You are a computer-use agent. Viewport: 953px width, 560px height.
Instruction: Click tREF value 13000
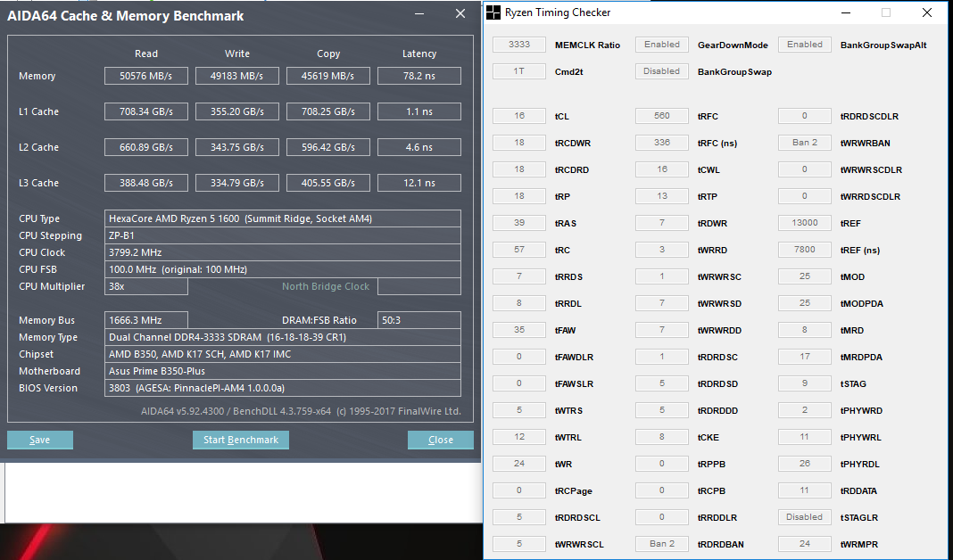805,223
